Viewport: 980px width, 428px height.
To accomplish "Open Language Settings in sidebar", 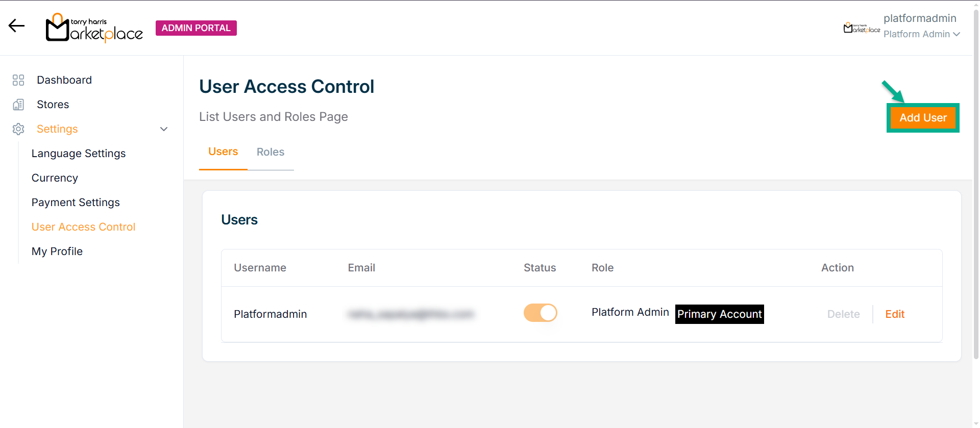I will click(x=79, y=154).
